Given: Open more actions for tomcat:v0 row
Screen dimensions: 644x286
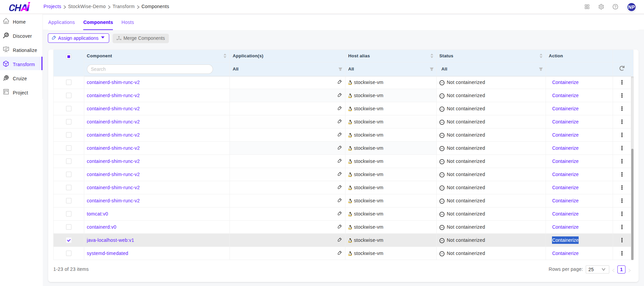Looking at the screenshot, I should tap(622, 214).
